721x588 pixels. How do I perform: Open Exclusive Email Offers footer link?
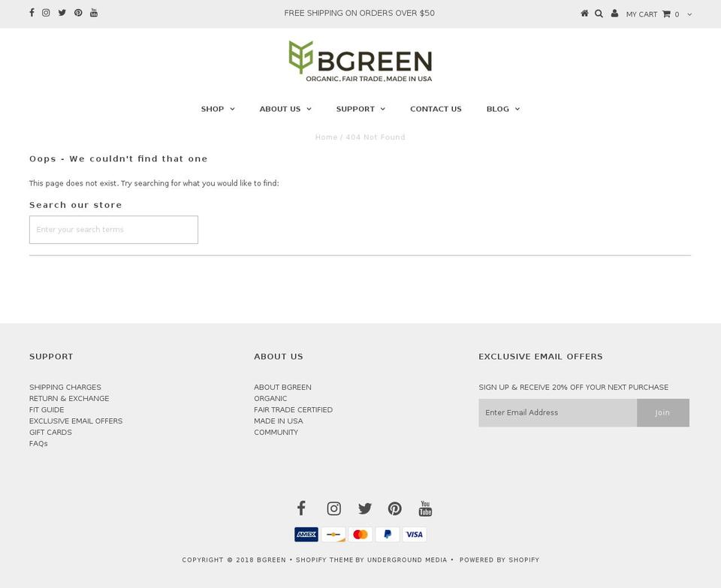point(76,421)
